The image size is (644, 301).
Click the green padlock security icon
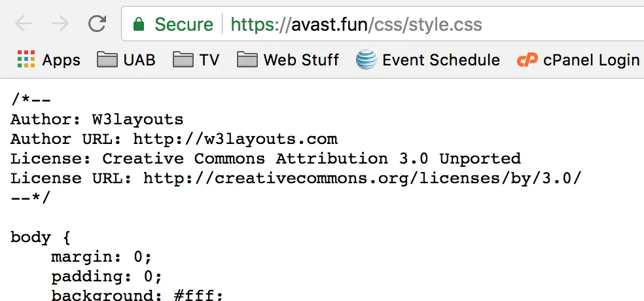click(139, 24)
